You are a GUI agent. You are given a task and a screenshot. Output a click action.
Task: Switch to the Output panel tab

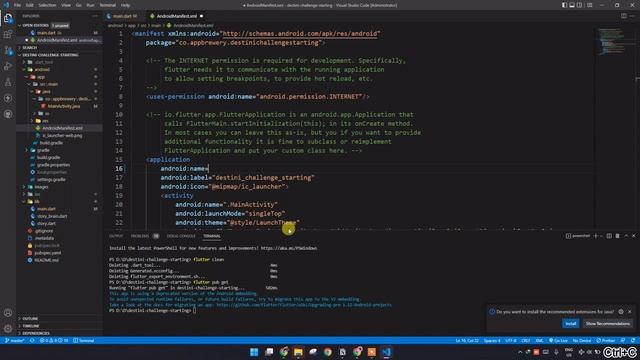pyautogui.click(x=116, y=236)
